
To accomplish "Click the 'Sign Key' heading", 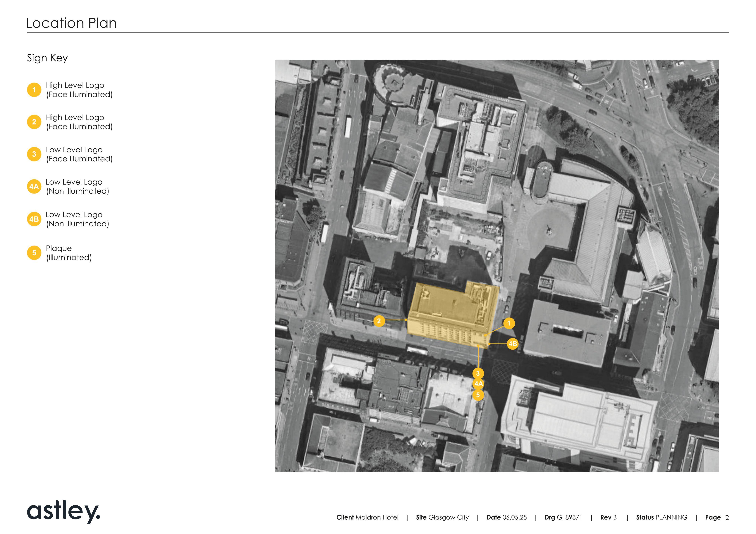I will pos(47,58).
